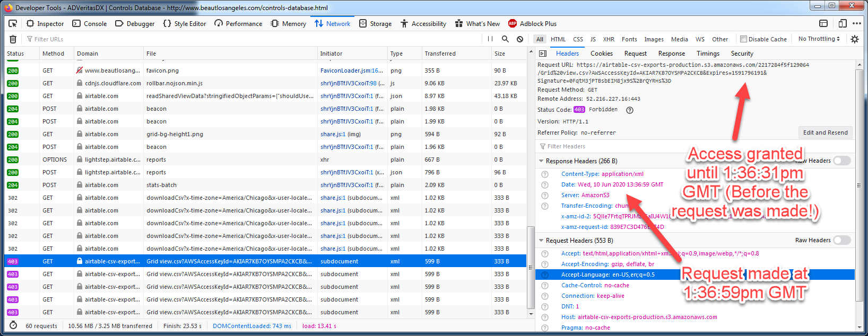The height and width of the screenshot is (336, 868).
Task: Open the Debugger tab
Action: coord(135,23)
